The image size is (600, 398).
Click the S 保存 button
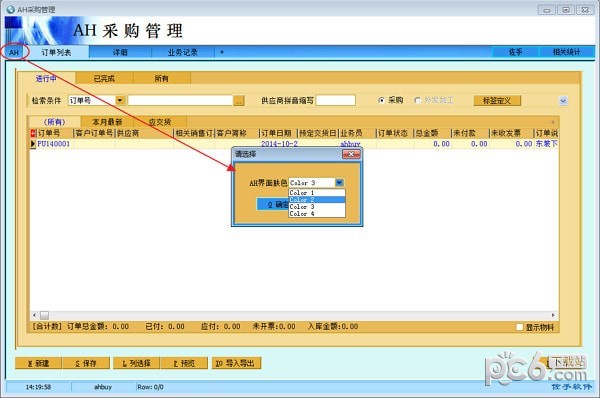[x=86, y=363]
